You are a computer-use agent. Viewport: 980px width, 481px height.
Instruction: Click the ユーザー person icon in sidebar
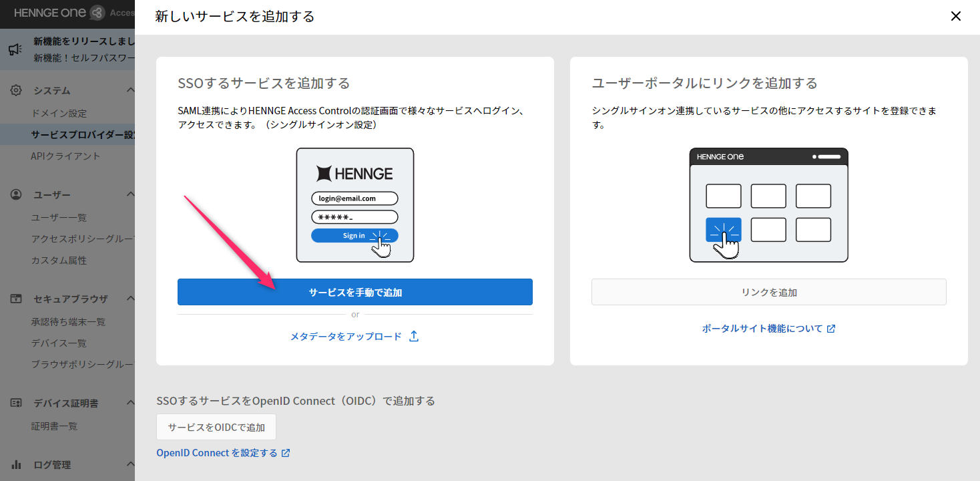(x=16, y=194)
